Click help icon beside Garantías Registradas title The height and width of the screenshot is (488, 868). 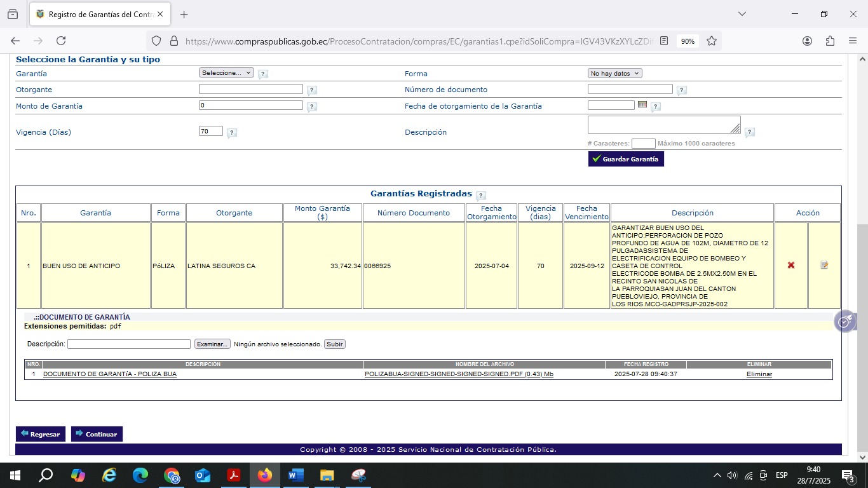click(481, 196)
